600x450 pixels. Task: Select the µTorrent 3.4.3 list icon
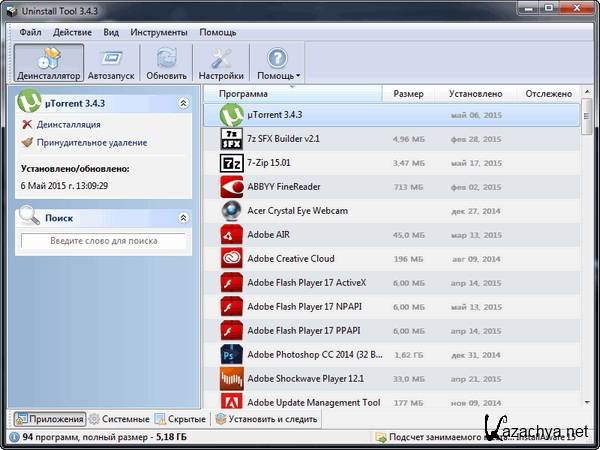coord(232,114)
